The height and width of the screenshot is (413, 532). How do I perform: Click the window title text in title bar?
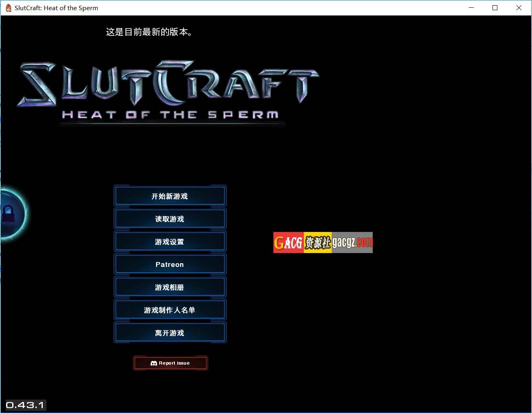(56, 8)
